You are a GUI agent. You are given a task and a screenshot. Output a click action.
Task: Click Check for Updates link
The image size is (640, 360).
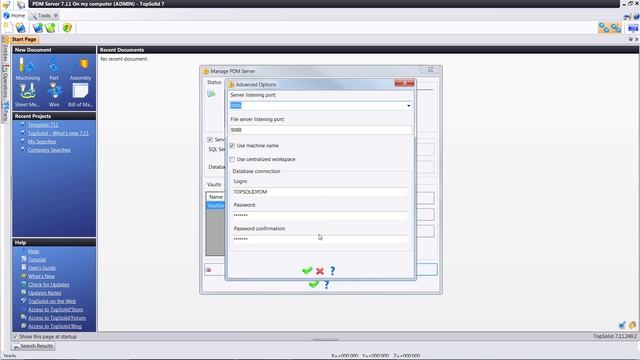(49, 285)
